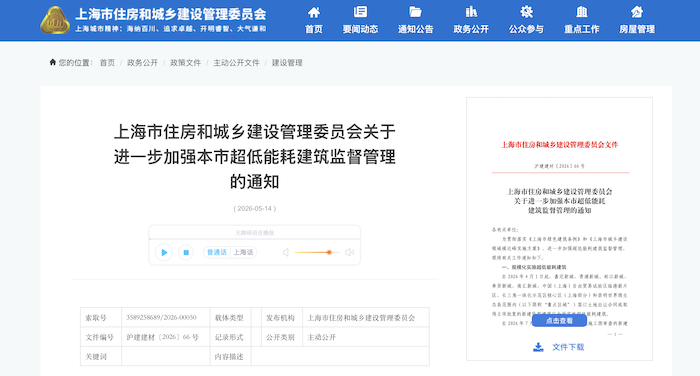
Task: Open 房屋管理 menu label
Action: (637, 29)
